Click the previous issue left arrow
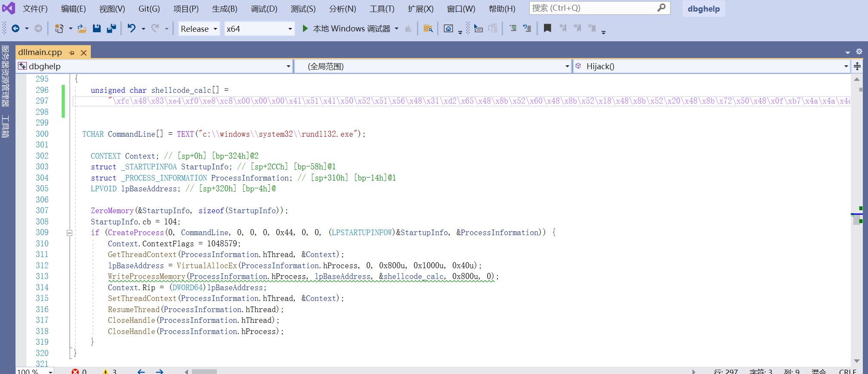This screenshot has height=374, width=868. [x=141, y=371]
